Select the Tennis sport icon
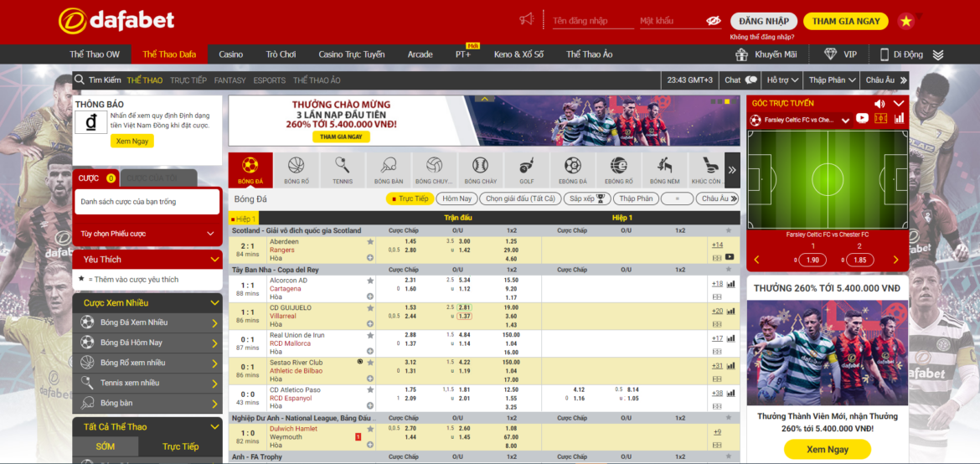The width and height of the screenshot is (980, 464). (x=343, y=170)
